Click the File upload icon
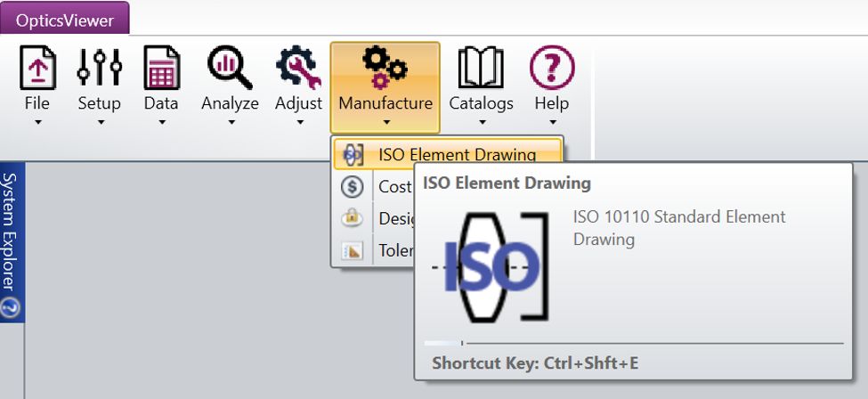This screenshot has height=399, width=868. [37, 68]
